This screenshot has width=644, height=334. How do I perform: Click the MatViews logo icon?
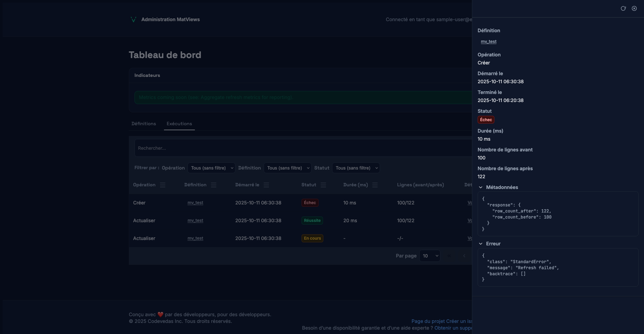133,19
